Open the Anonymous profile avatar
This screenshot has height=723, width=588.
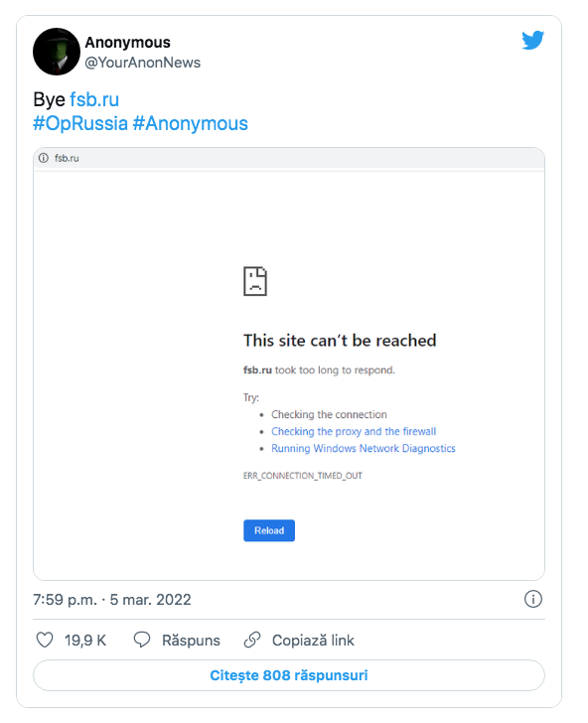click(x=57, y=52)
